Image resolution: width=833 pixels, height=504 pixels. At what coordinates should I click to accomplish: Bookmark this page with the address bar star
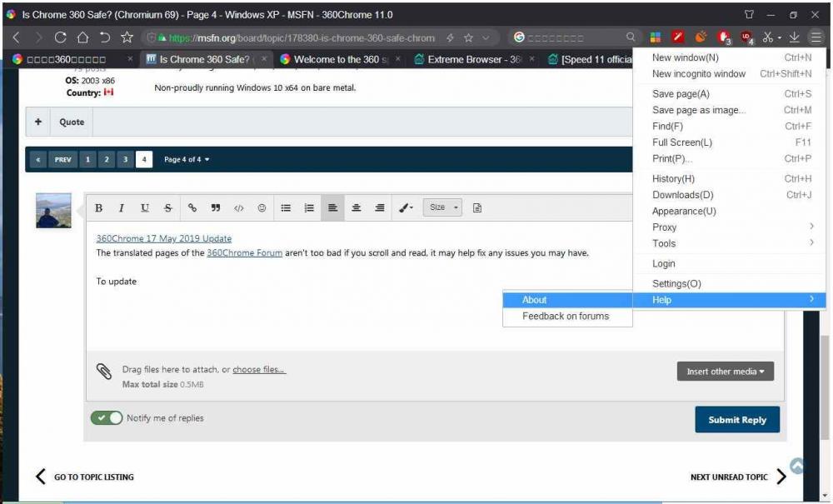click(468, 37)
